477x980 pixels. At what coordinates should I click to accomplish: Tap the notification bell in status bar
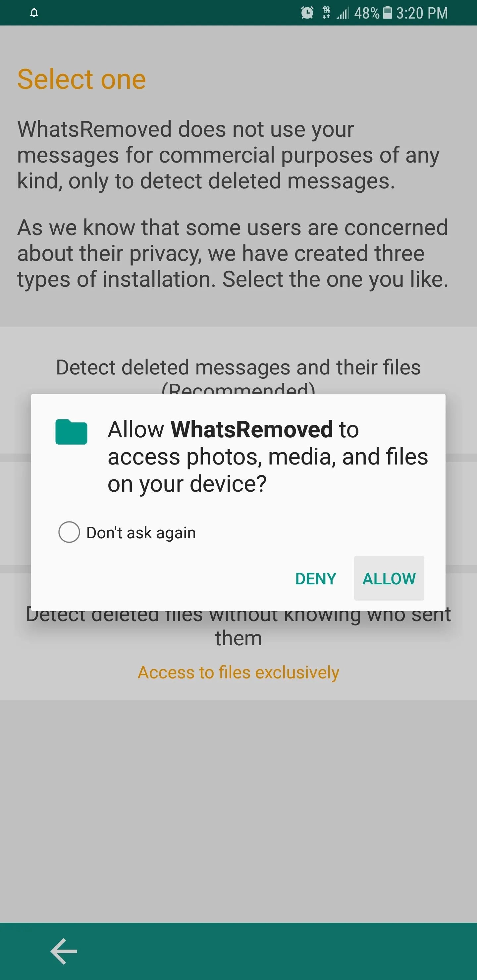[x=34, y=13]
